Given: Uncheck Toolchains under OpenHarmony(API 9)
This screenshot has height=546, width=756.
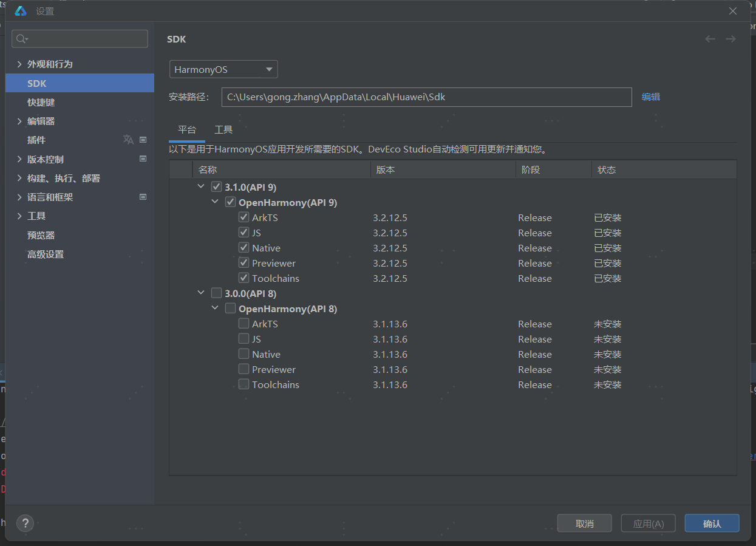Looking at the screenshot, I should coord(243,278).
